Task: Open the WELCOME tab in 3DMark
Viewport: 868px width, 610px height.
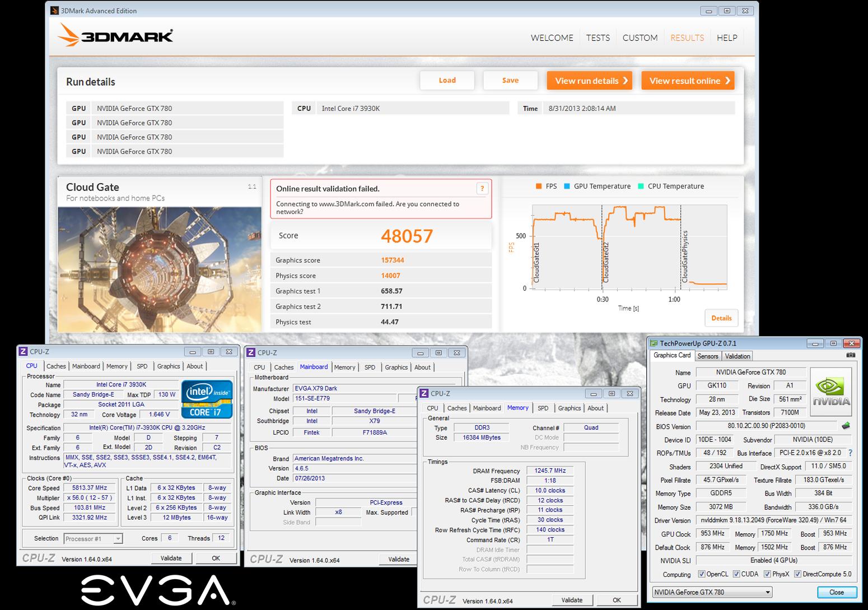Action: pos(552,38)
